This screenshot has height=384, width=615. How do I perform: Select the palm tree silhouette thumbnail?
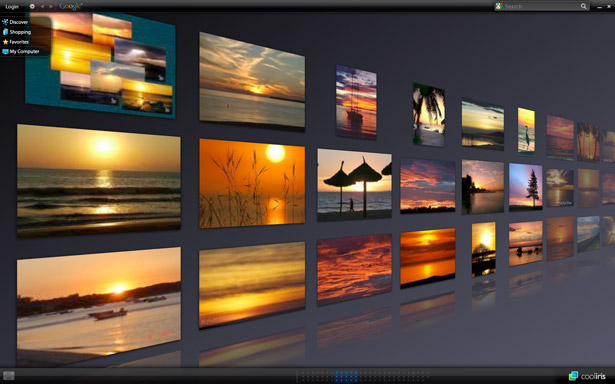click(429, 115)
